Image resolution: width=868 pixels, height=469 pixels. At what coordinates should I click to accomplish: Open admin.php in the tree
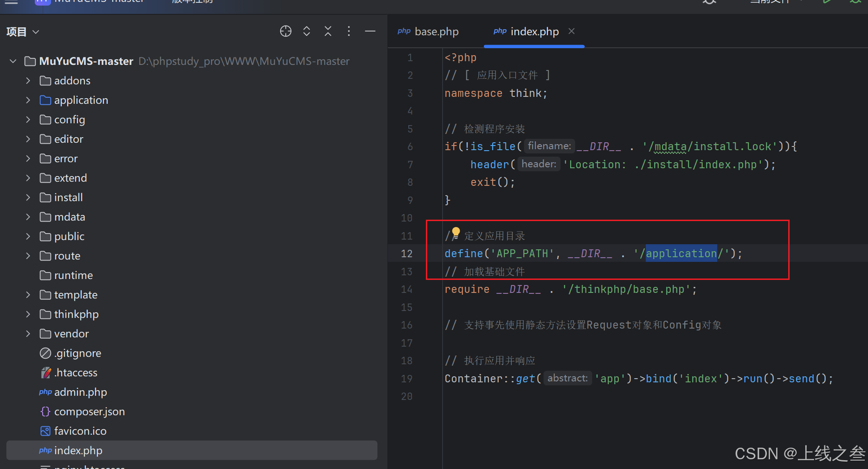(80, 392)
